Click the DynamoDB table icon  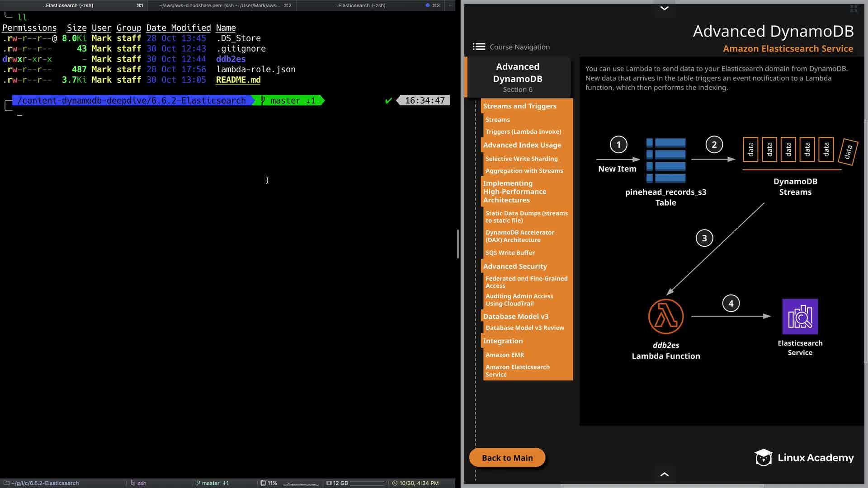coord(665,160)
